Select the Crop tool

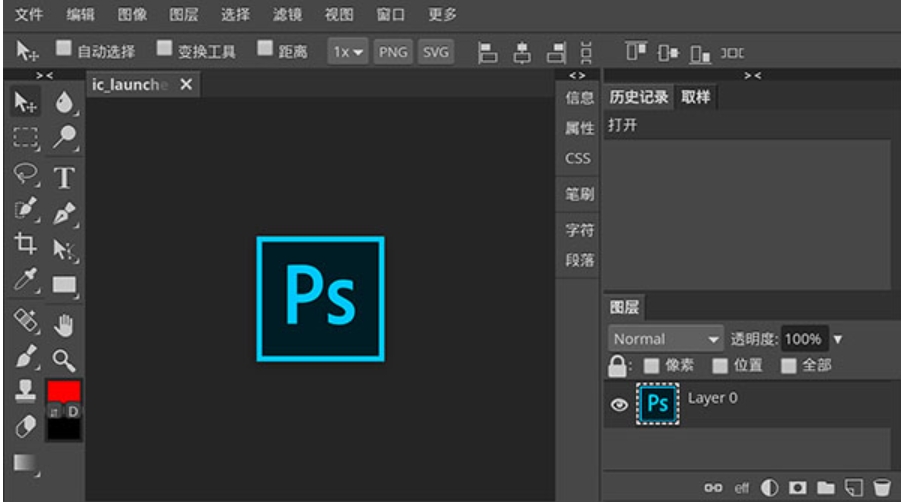26,243
